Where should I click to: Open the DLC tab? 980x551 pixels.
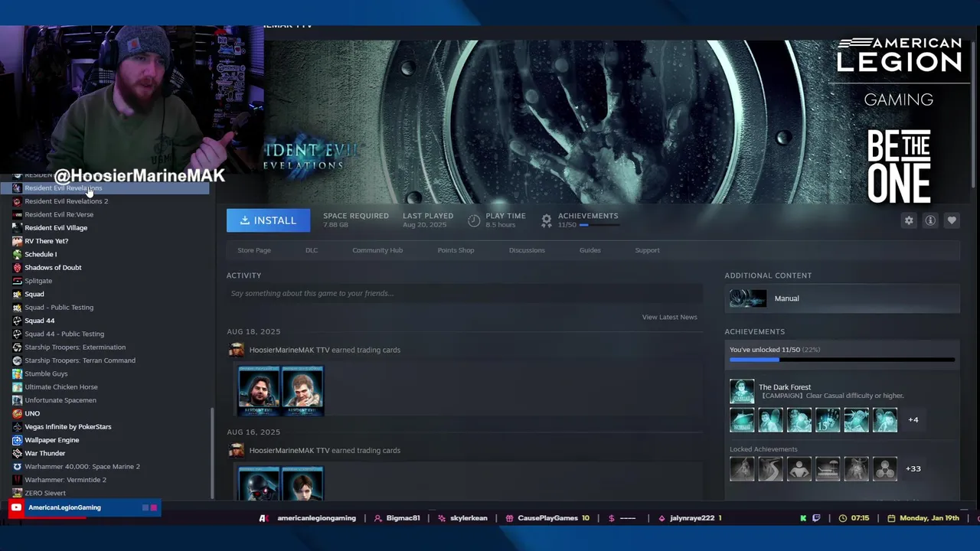coord(312,250)
